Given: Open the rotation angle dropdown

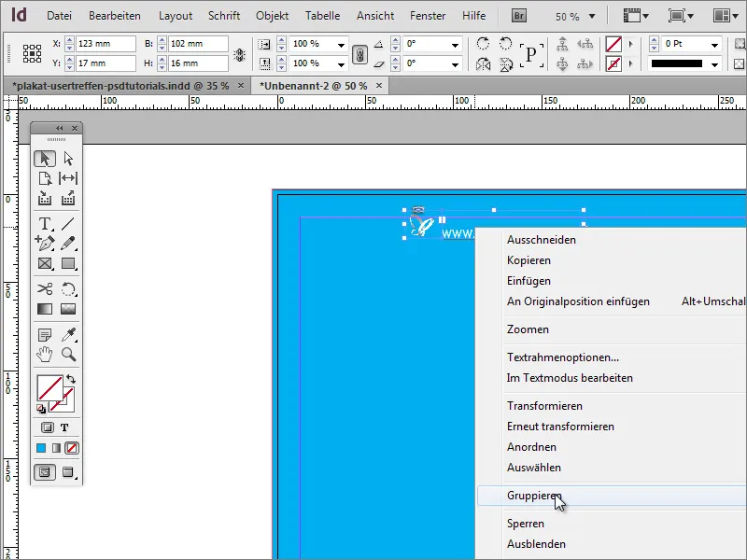Looking at the screenshot, I should 455,45.
